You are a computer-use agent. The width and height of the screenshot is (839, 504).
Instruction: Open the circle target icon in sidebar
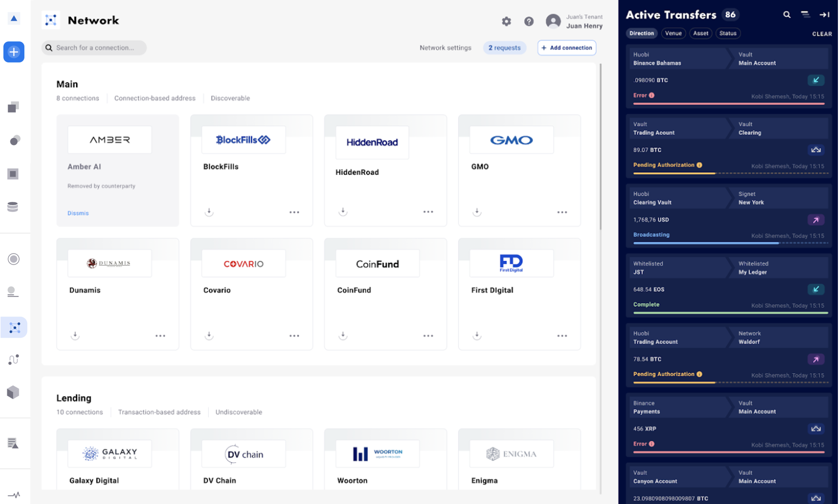click(14, 259)
